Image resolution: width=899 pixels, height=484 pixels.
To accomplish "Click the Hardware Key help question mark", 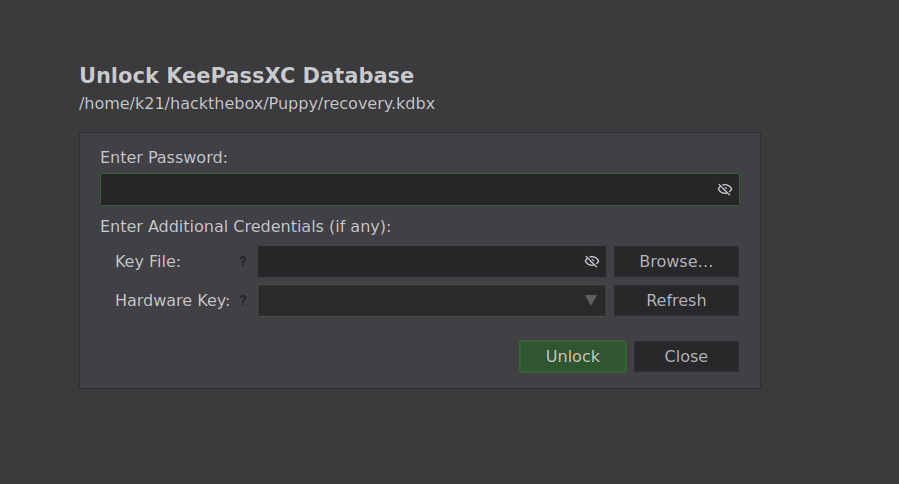I will coord(242,301).
